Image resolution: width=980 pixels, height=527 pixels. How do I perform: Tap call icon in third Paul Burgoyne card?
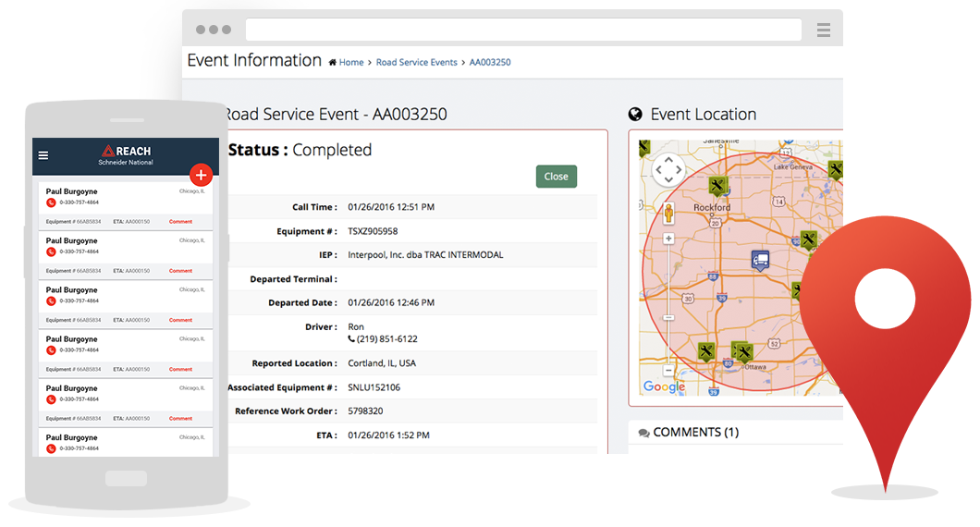point(51,301)
